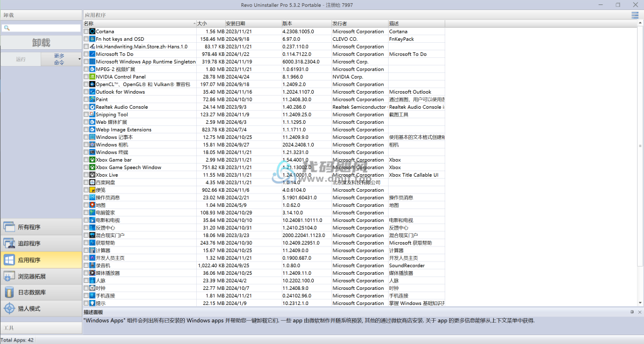
Task: Click the 电影和电视 app icon
Action: pyautogui.click(x=92, y=221)
